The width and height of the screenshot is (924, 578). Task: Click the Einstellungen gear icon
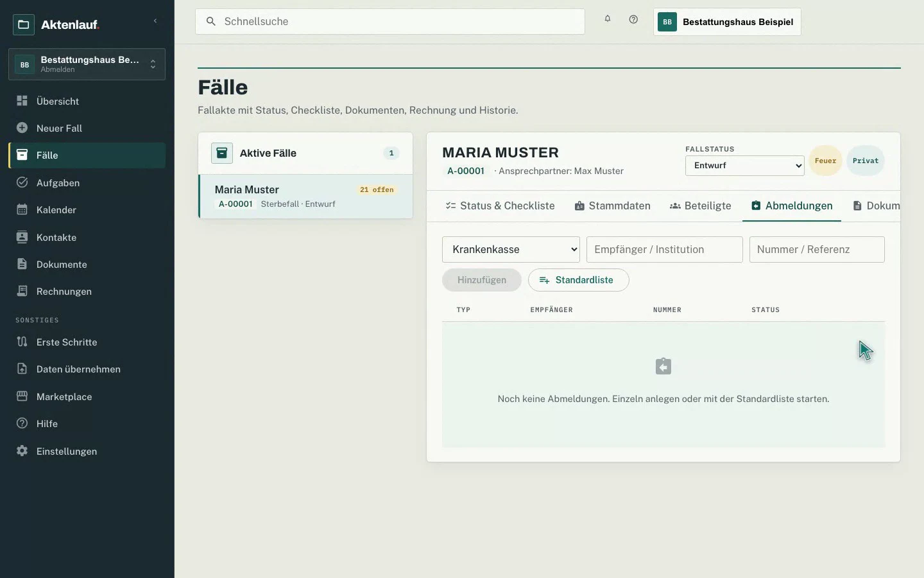coord(22,451)
